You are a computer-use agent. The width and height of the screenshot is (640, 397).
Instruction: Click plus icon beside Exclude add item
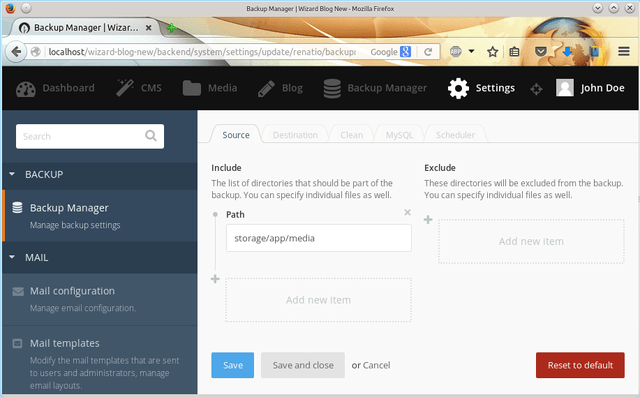[428, 220]
